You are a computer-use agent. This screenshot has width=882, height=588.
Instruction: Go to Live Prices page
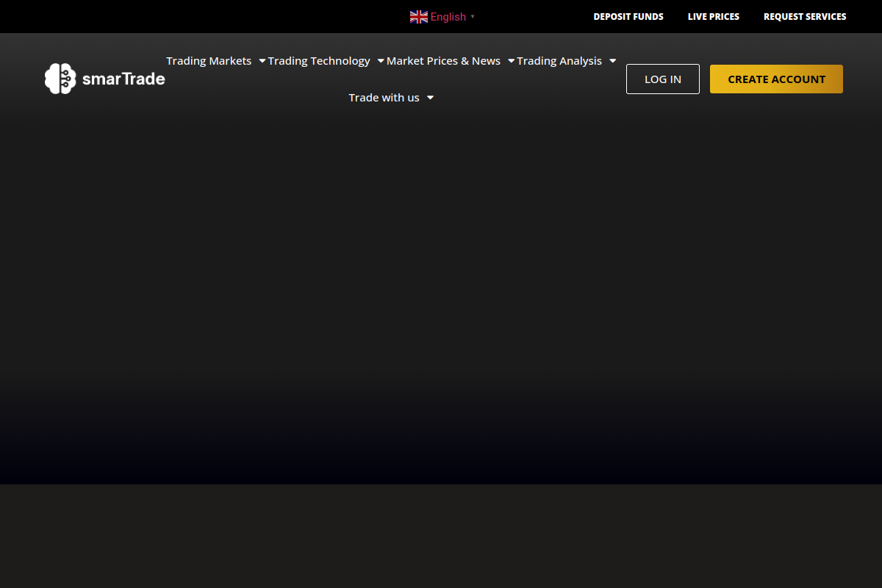click(714, 16)
